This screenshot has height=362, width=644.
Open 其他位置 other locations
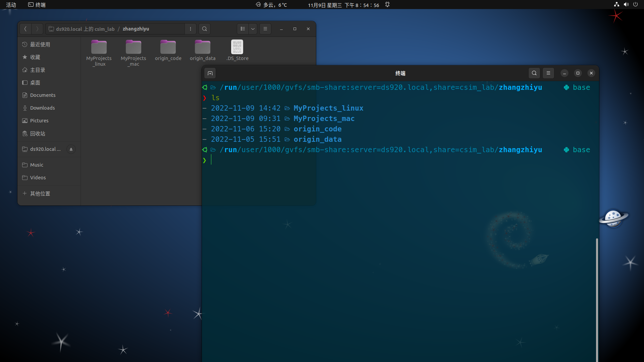click(40, 193)
